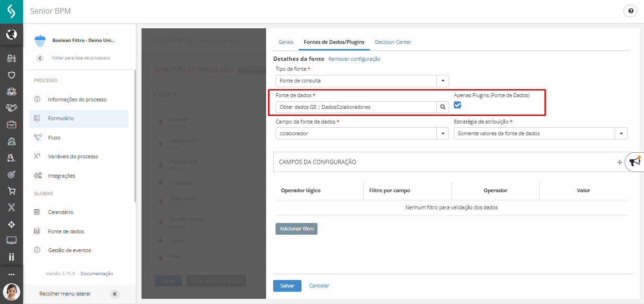Click the handshake module icon in sidebar
The height and width of the screenshot is (304, 644).
coord(11,108)
